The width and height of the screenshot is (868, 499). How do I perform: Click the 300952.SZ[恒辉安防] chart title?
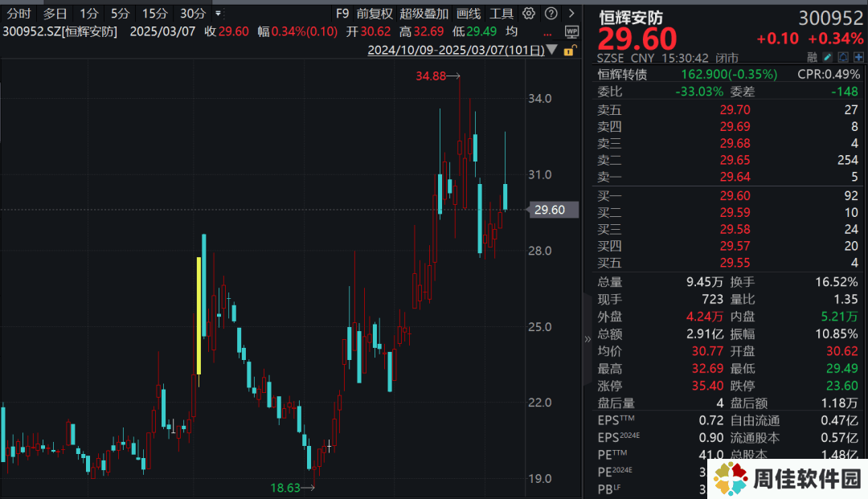pos(59,31)
